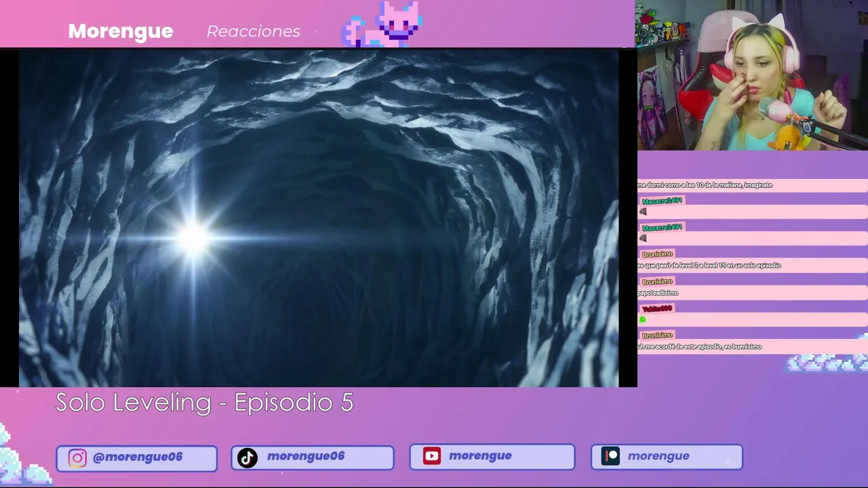Open the morengue06 TikTok handle
Viewport: 868px width, 488px height.
pyautogui.click(x=306, y=456)
